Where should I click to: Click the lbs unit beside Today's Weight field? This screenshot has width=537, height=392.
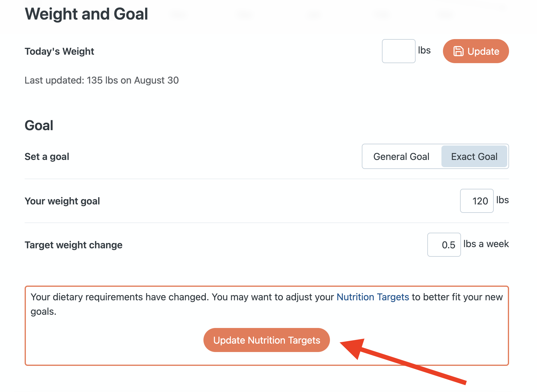424,50
